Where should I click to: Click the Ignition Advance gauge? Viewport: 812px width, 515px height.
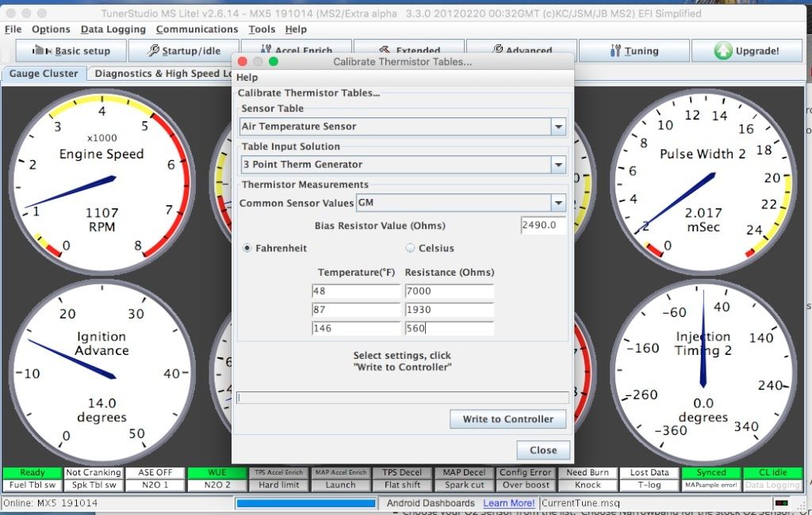[101, 372]
